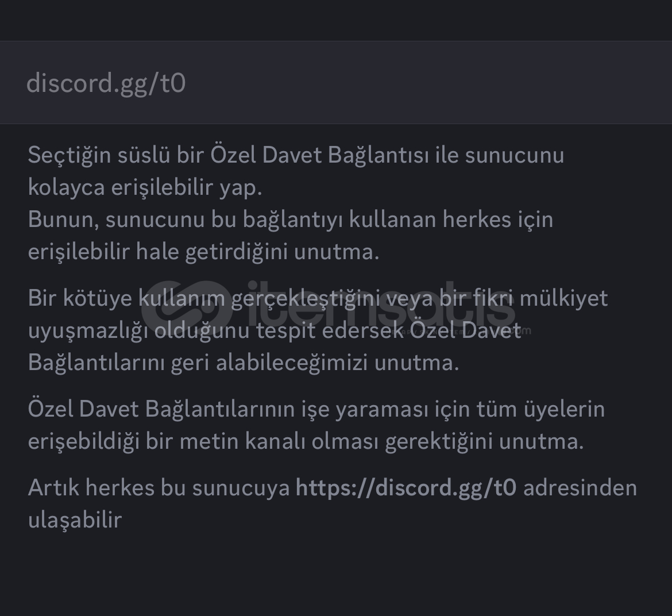Click the word "ulaşabilir" on the last line

tap(75, 519)
